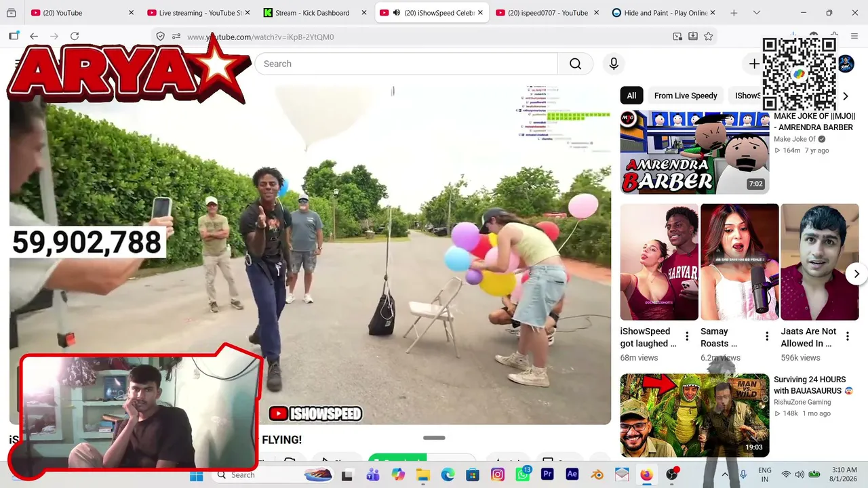Bookmark this page with star icon
The height and width of the screenshot is (488, 868).
pos(709,37)
